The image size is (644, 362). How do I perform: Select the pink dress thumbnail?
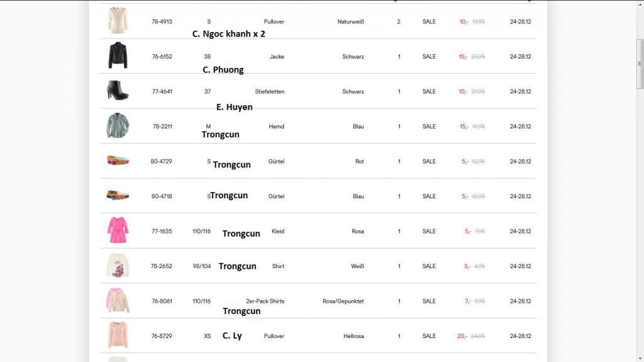(118, 230)
